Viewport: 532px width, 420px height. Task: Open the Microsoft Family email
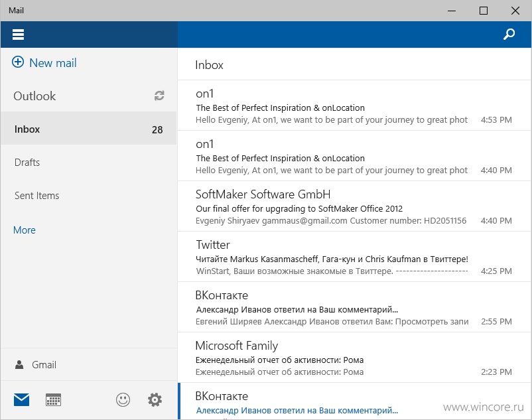[354, 358]
